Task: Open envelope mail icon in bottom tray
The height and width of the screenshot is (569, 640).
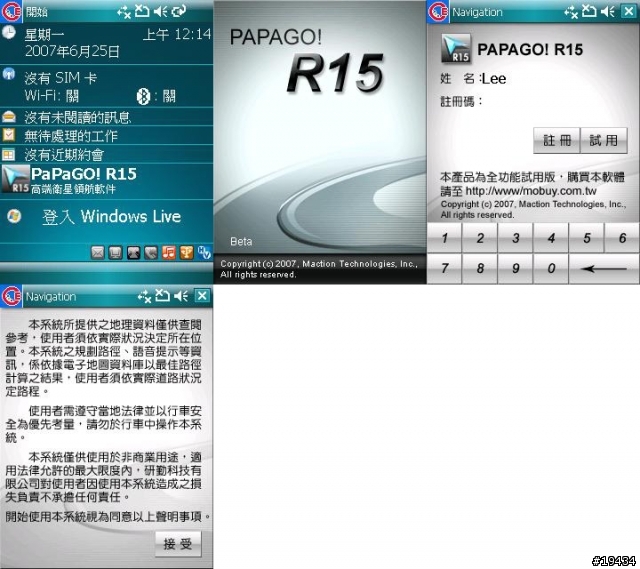Action: pyautogui.click(x=98, y=253)
